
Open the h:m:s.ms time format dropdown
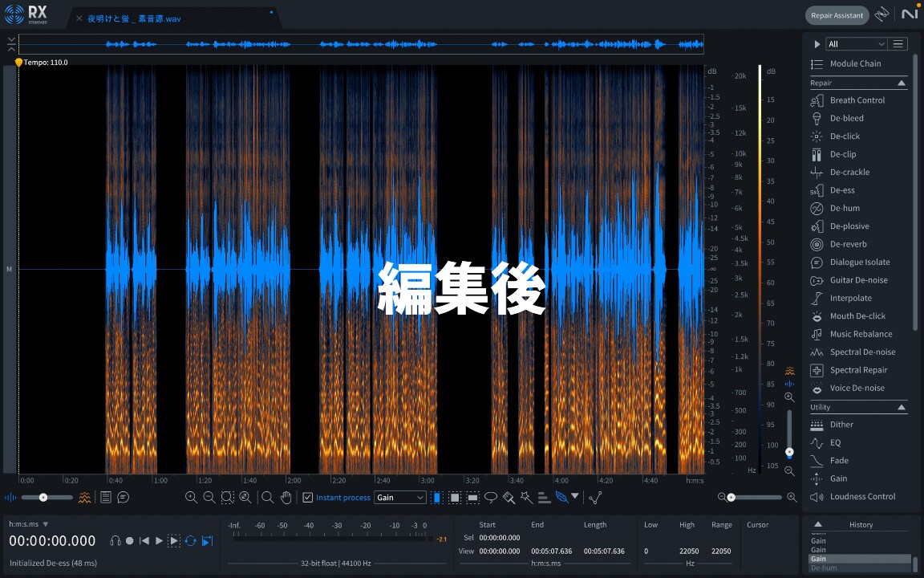[x=28, y=524]
